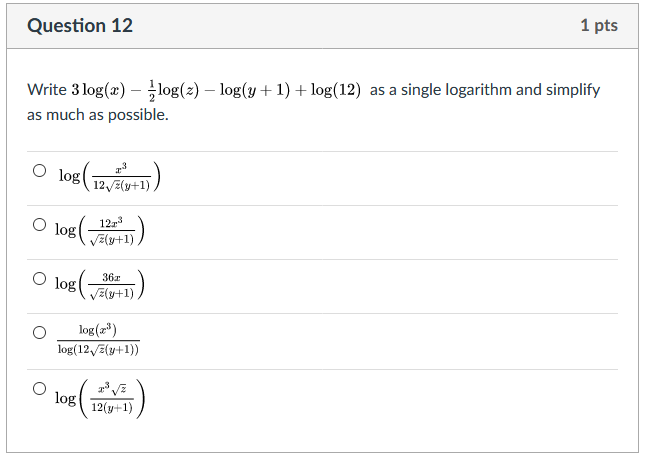666x460 pixels.
Task: Click the answer formula with 12x³ numerator
Action: [101, 230]
